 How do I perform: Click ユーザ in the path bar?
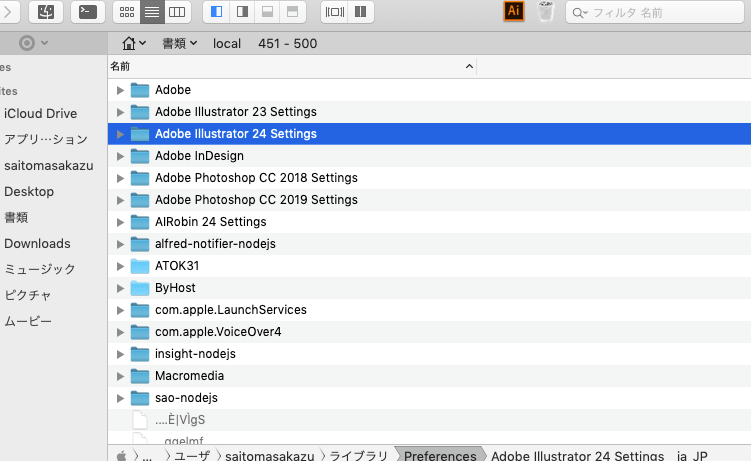pos(192,455)
